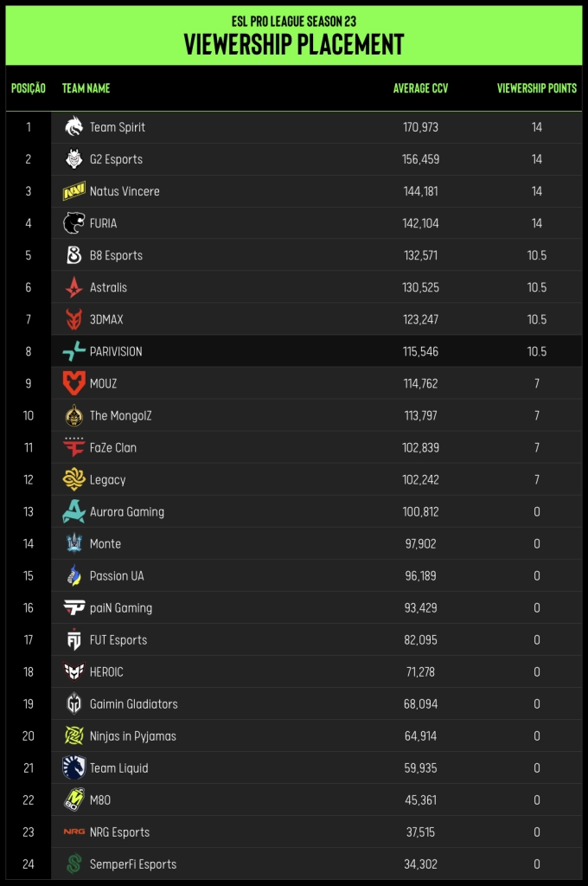
Task: Click the Team Spirit dragon logo
Action: (x=73, y=126)
